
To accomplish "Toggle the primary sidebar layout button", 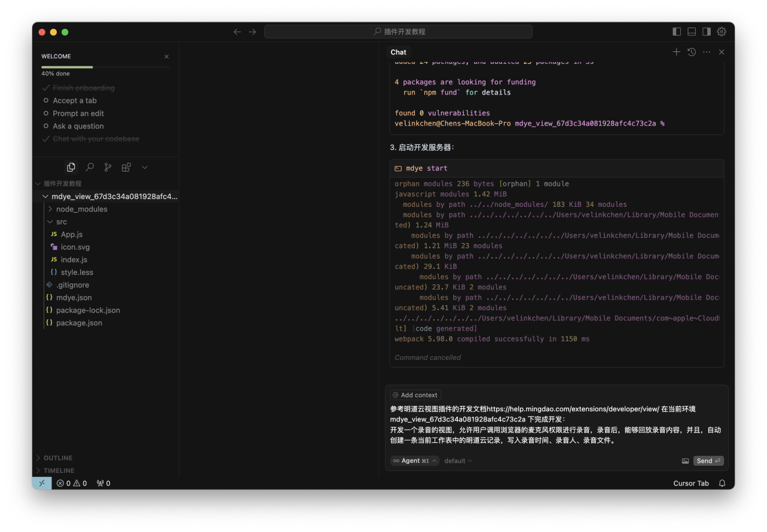I will [x=677, y=32].
